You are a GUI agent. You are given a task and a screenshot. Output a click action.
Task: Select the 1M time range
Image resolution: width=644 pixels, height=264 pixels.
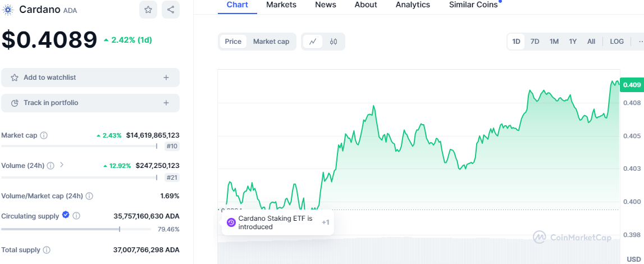pyautogui.click(x=554, y=42)
